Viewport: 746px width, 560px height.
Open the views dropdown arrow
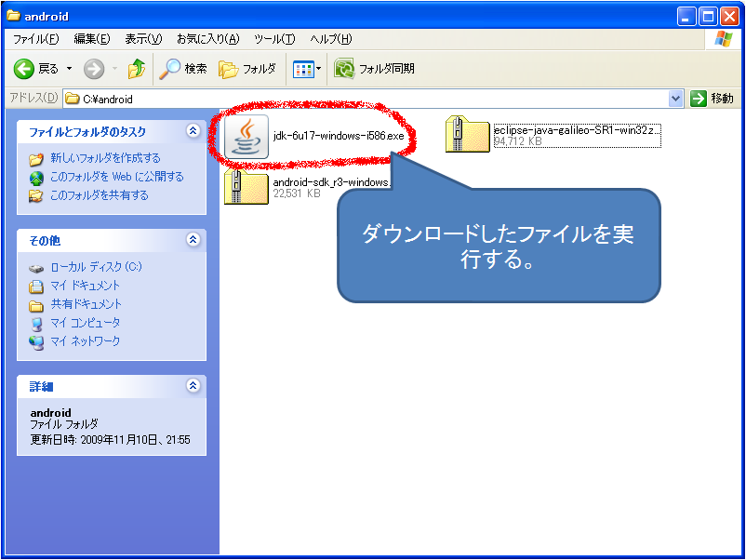click(x=319, y=69)
